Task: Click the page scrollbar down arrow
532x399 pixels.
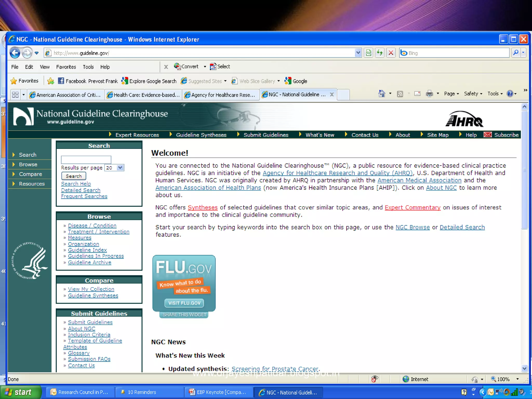Action: pos(524,368)
